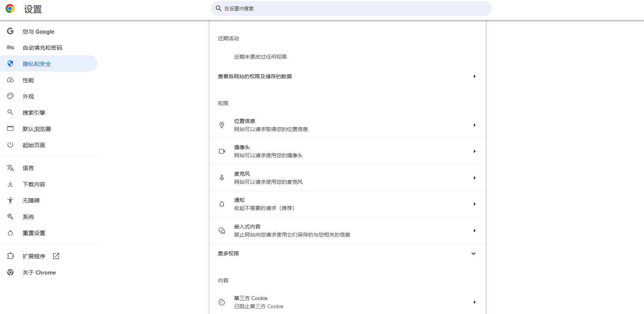Click the puzzle piece extensions icon

click(10, 256)
